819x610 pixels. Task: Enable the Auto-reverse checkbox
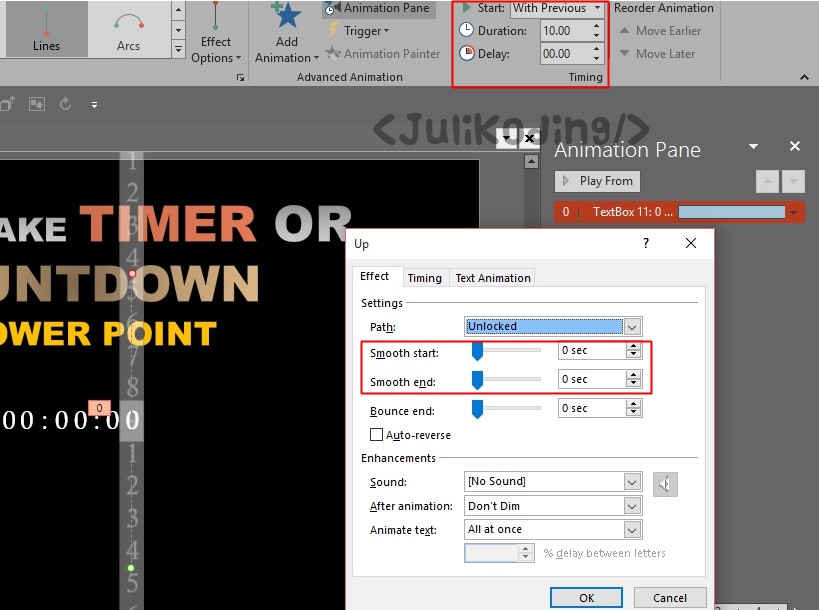coord(376,435)
